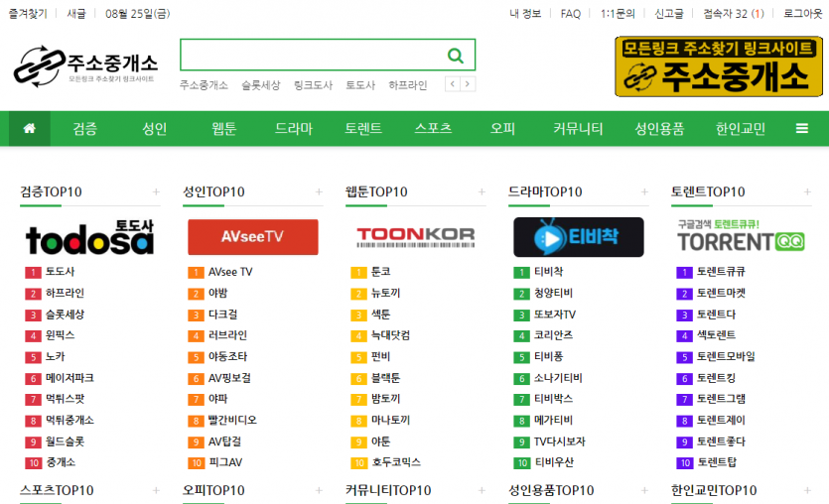Expand 토렌트TOP10 with its plus icon
Screen dimensions: 829x504
pos(807,191)
